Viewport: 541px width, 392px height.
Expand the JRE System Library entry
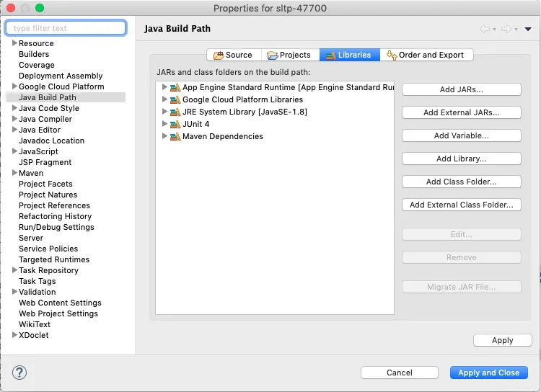coord(164,112)
